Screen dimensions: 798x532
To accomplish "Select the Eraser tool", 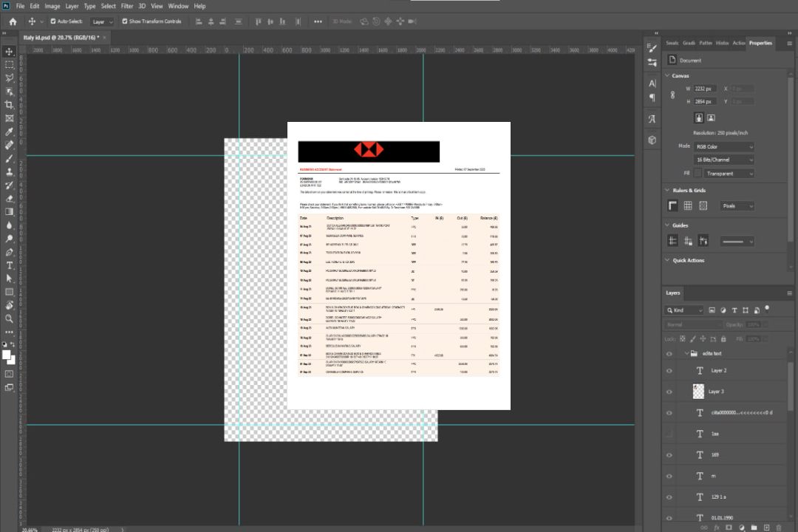I will 10,198.
